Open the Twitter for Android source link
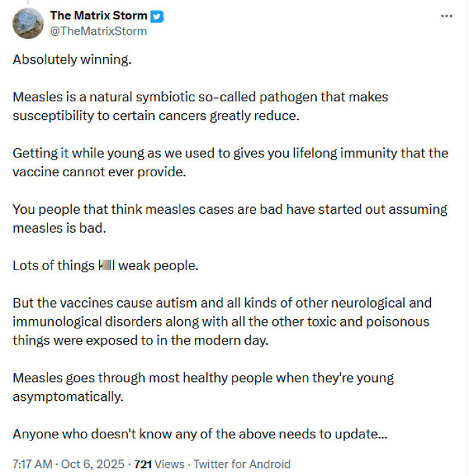This screenshot has height=476, width=469. (x=244, y=463)
